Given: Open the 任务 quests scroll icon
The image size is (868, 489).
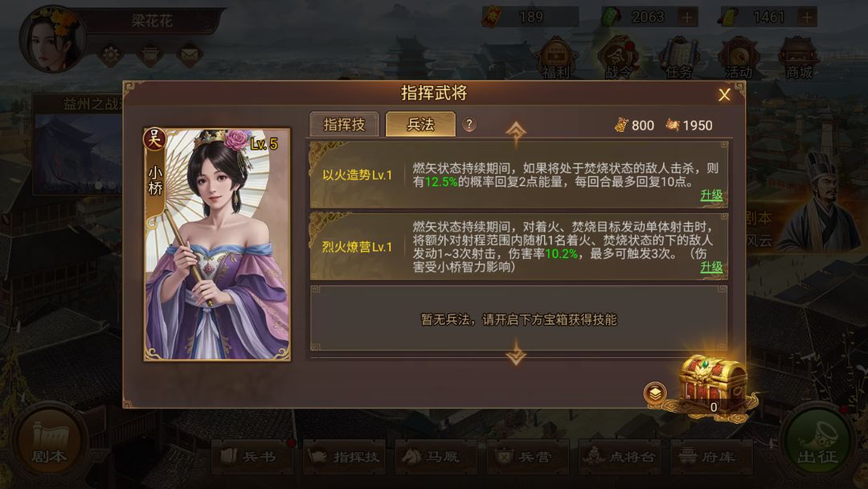Looking at the screenshot, I should click(x=678, y=58).
